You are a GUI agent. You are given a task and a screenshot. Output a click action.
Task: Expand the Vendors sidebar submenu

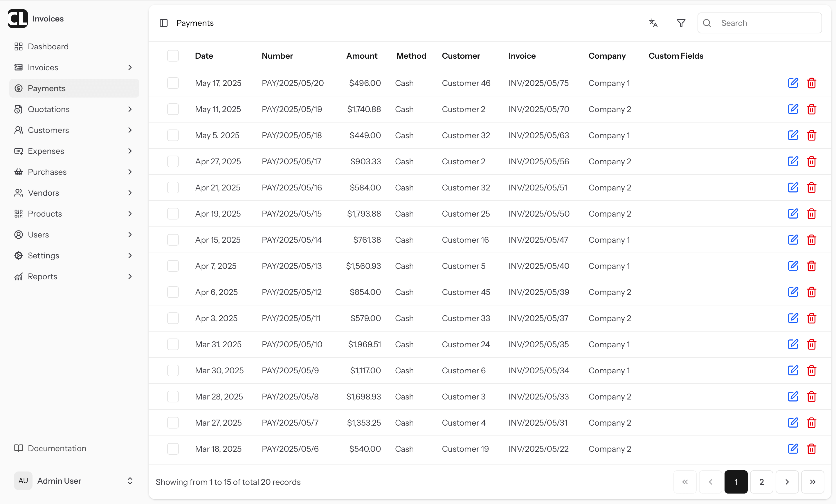(x=130, y=193)
